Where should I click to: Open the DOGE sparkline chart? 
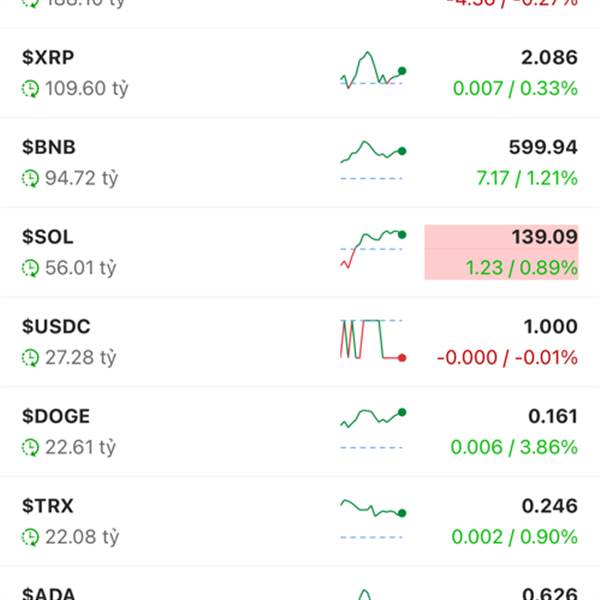point(373,429)
